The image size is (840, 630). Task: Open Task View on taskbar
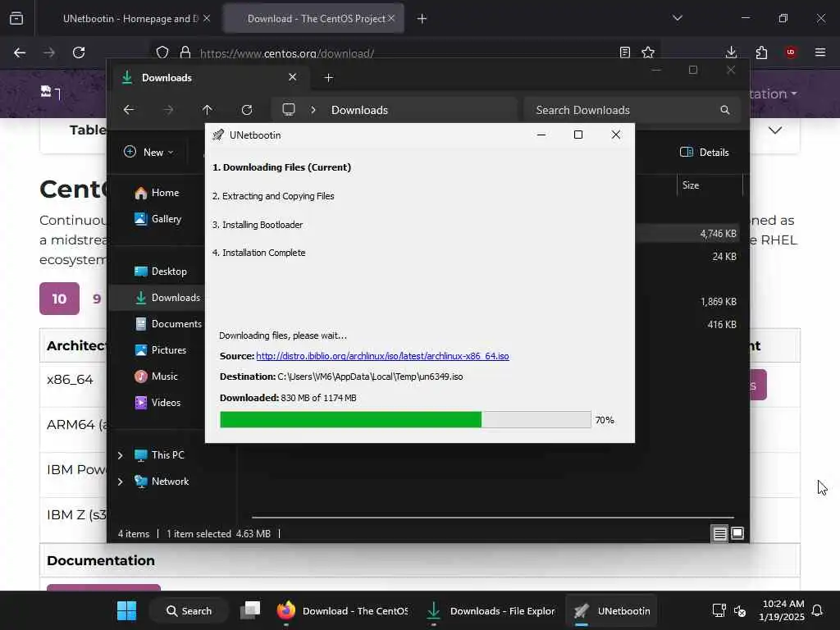pos(250,610)
